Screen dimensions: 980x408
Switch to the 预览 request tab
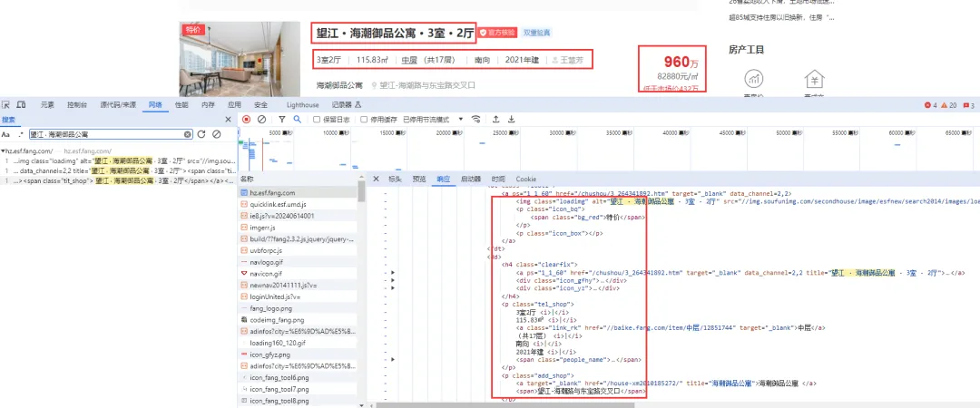tap(418, 180)
